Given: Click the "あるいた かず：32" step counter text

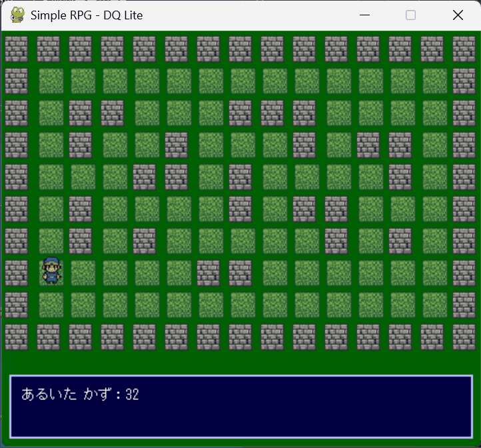Looking at the screenshot, I should click(80, 394).
